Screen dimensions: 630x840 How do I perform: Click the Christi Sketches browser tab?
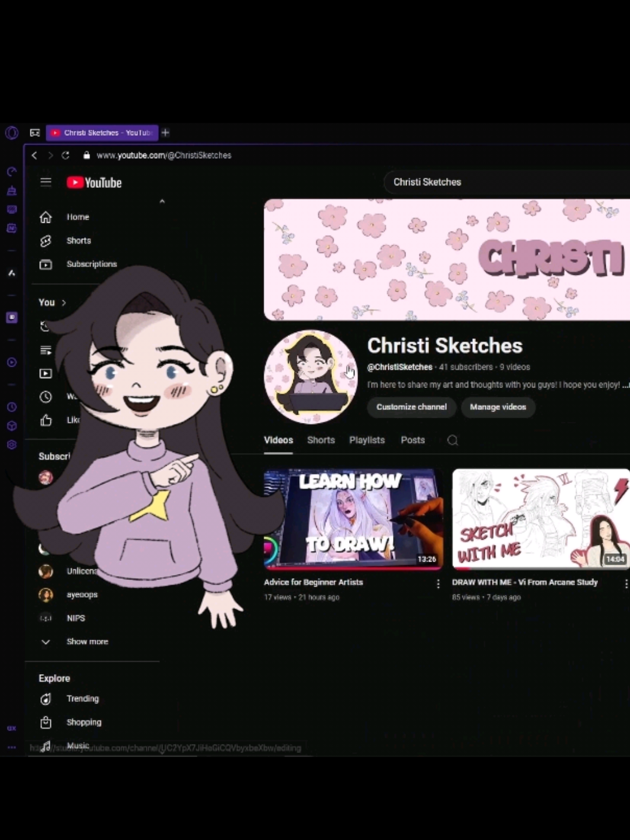102,133
